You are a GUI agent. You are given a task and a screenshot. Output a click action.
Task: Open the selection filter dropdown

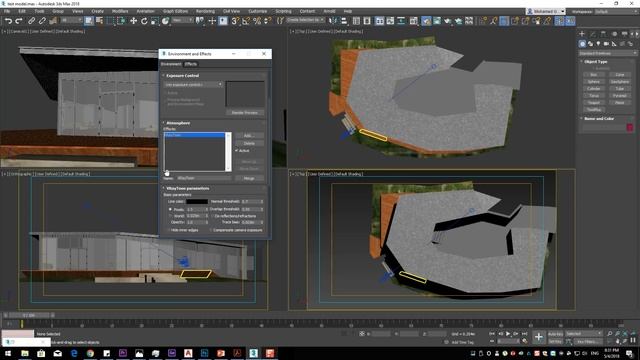point(71,20)
